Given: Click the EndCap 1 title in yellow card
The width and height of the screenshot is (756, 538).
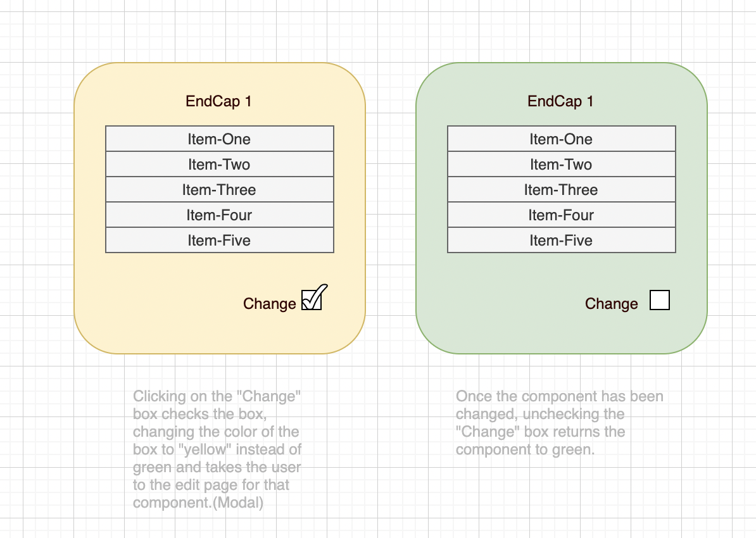Looking at the screenshot, I should pyautogui.click(x=218, y=101).
